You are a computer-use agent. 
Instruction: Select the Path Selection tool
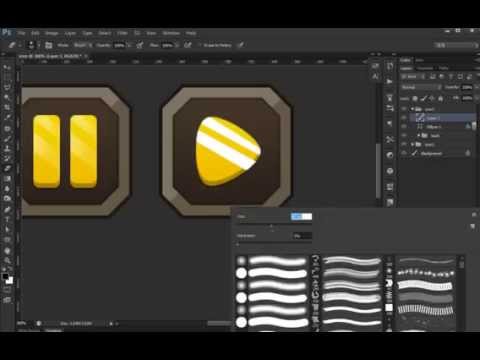click(7, 229)
